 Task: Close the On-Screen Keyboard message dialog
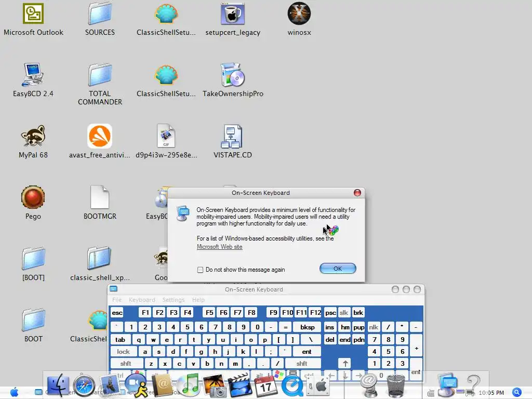357,193
